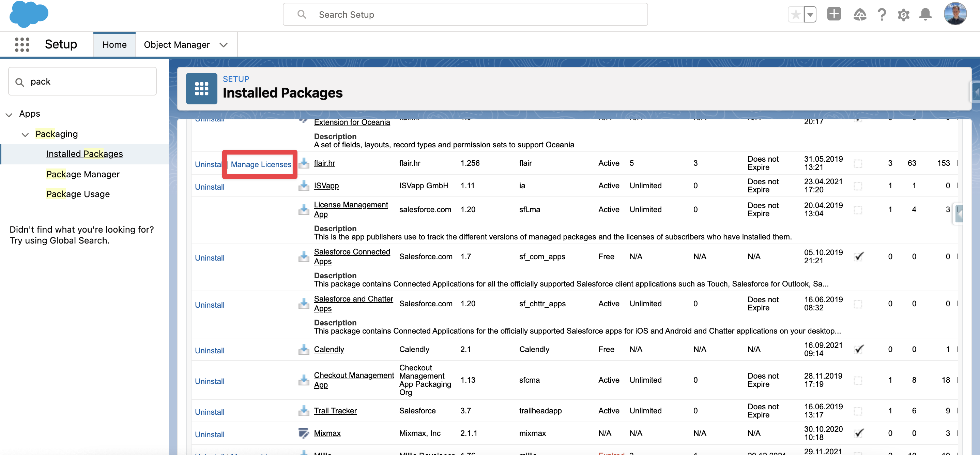
Task: Open Package Manager in the sidebar
Action: pos(83,174)
